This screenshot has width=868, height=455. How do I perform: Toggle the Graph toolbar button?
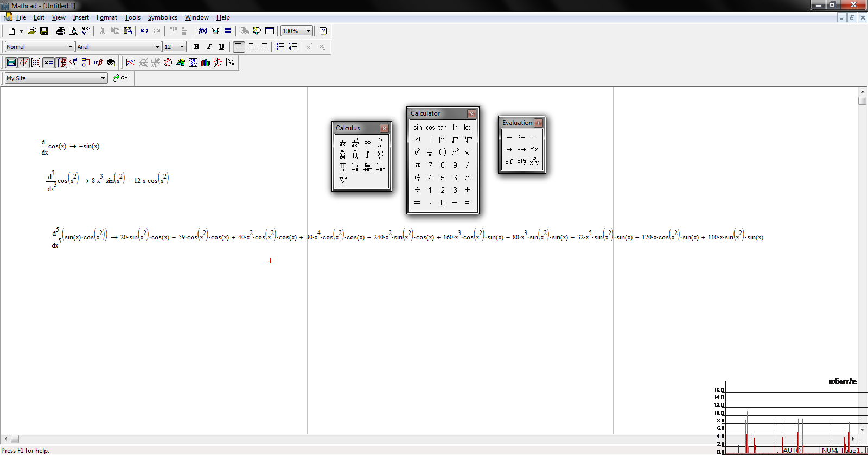23,62
